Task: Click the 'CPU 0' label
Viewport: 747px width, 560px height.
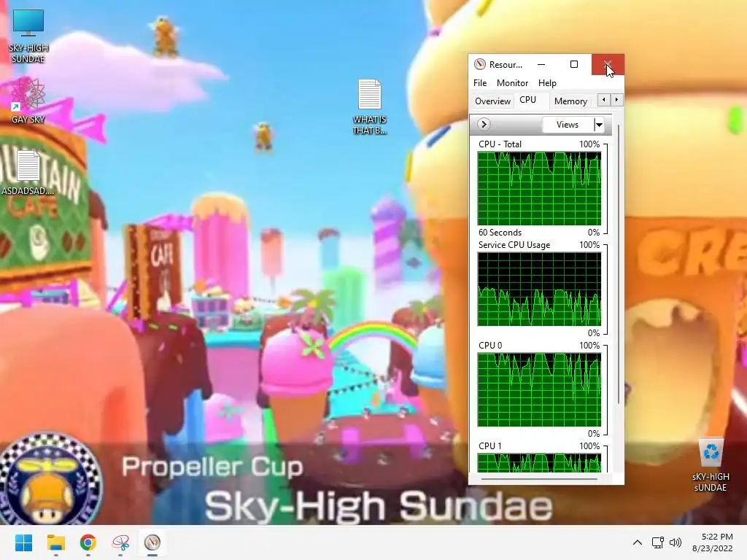Action: point(490,345)
